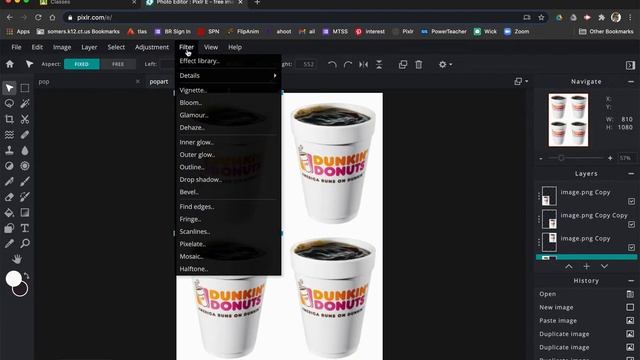Select the Color Replace tool
The width and height of the screenshot is (640, 360).
[x=25, y=197]
